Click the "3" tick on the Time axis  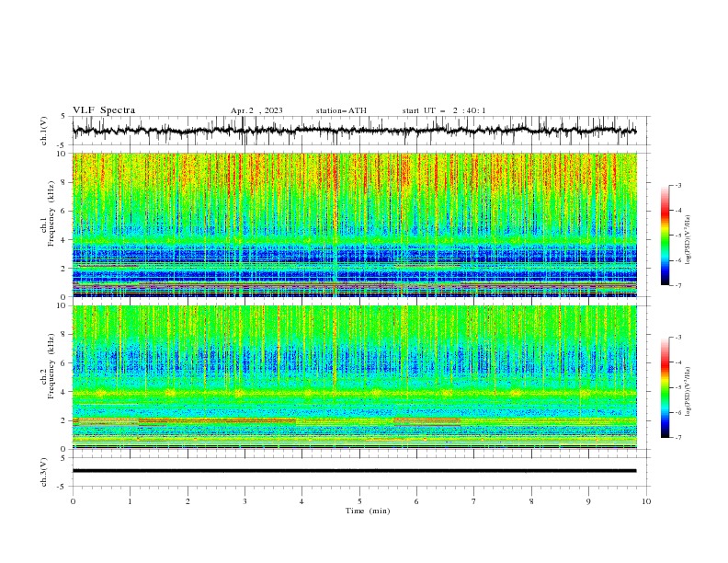pos(245,501)
